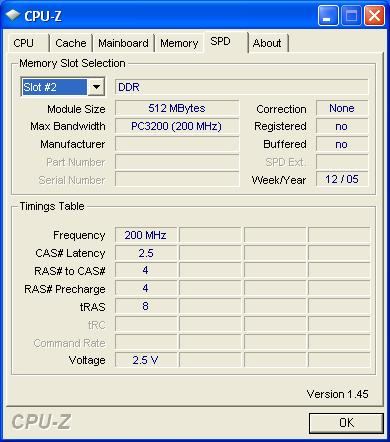Image resolution: width=390 pixels, height=442 pixels.
Task: Select the Mainboard tab
Action: (123, 43)
